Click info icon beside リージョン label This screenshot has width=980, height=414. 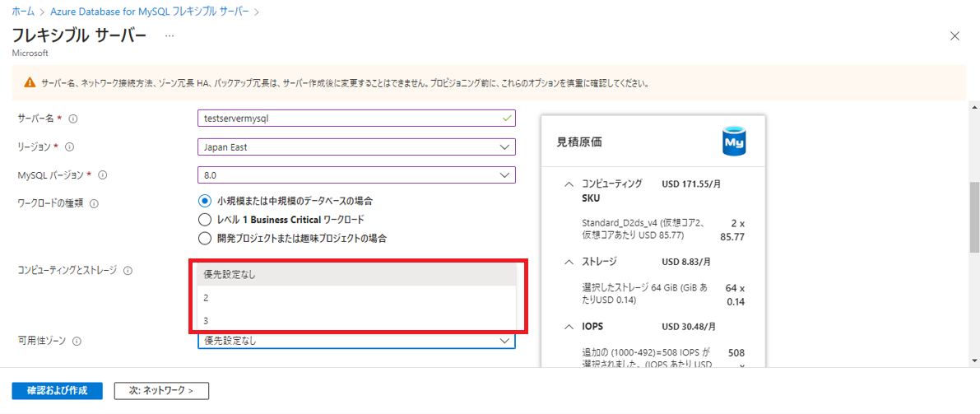click(x=70, y=147)
